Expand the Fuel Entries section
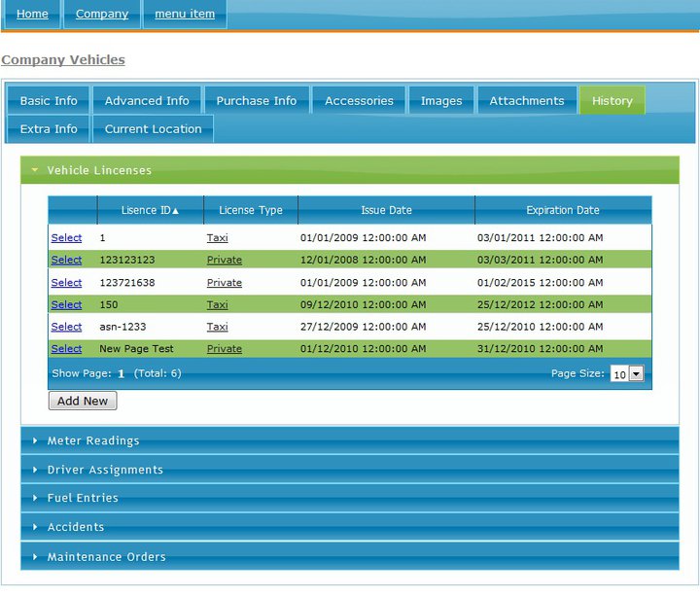This screenshot has width=700, height=596. pyautogui.click(x=350, y=498)
